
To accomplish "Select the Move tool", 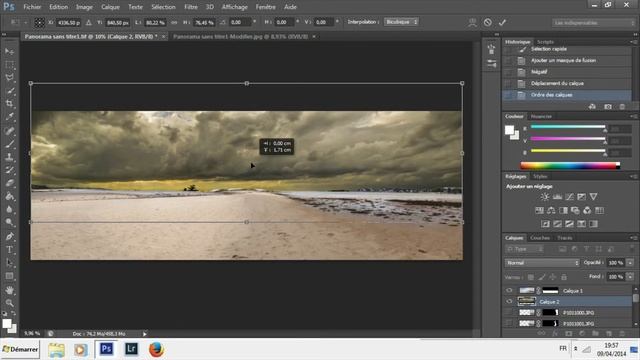I will click(x=9, y=51).
